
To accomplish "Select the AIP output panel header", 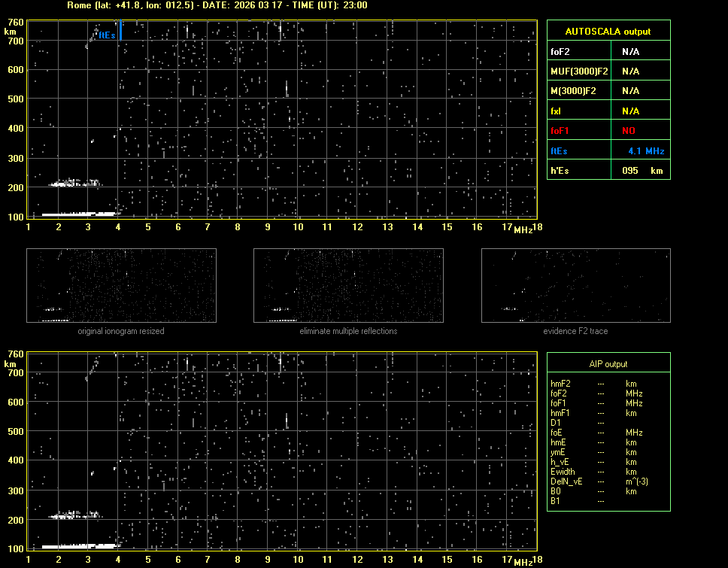I will pyautogui.click(x=608, y=364).
